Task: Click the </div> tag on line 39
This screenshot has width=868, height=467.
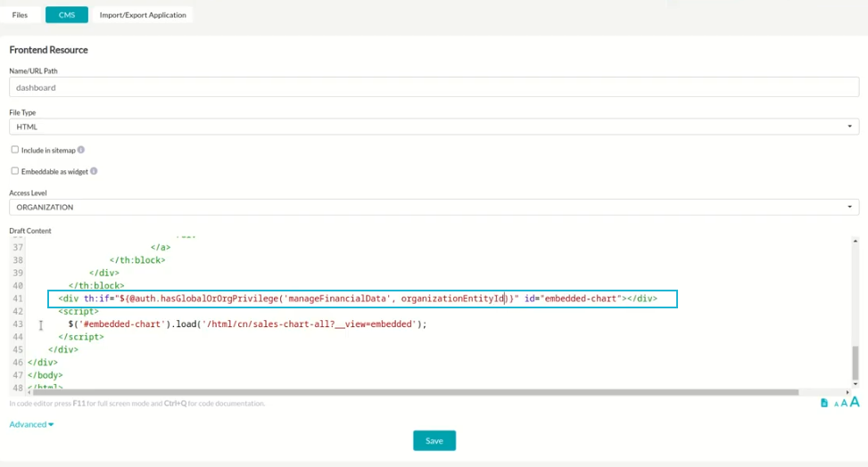Action: 104,273
